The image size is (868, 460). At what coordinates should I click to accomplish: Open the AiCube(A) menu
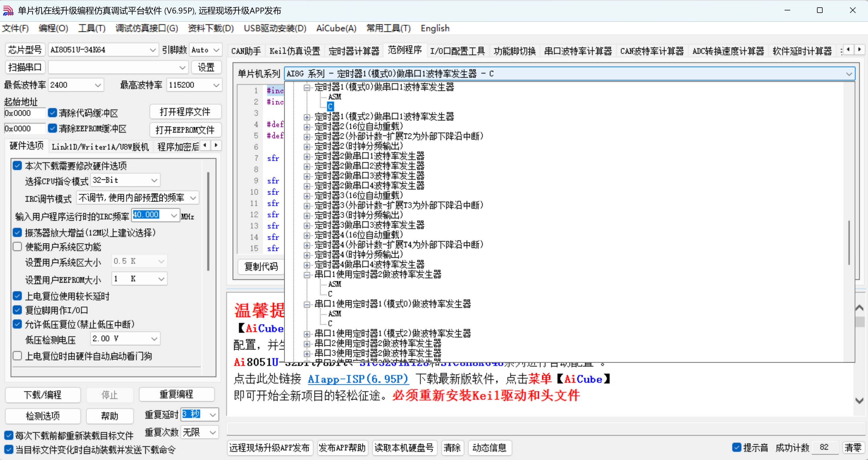[336, 28]
